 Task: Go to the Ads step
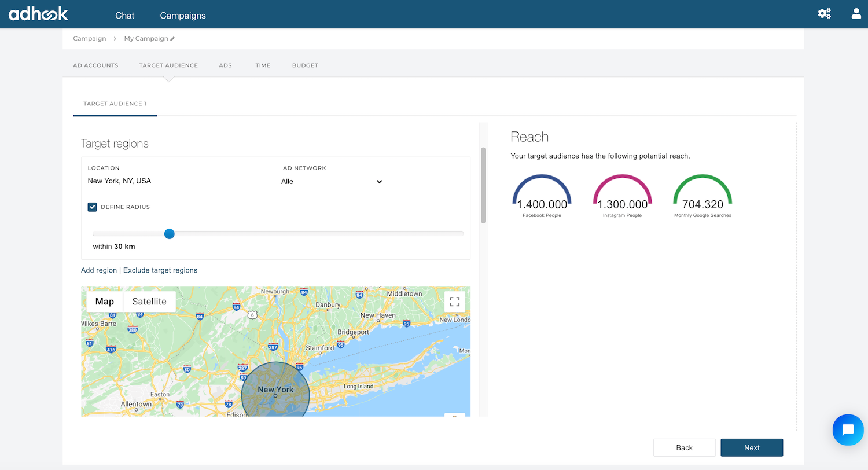pos(226,65)
